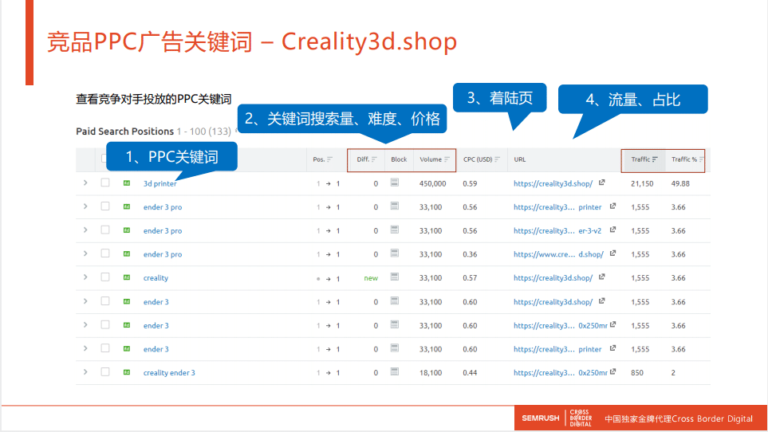Tick the checkbox for the 3d printer row
Image resolution: width=768 pixels, height=432 pixels.
point(105,184)
